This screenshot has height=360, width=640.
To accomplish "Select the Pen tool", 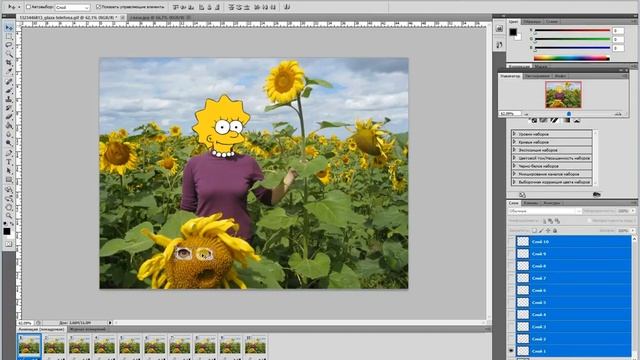I will (9, 153).
